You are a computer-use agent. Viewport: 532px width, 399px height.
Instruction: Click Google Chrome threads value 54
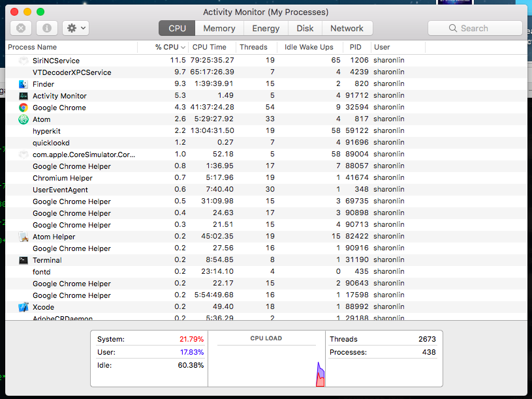tap(270, 107)
